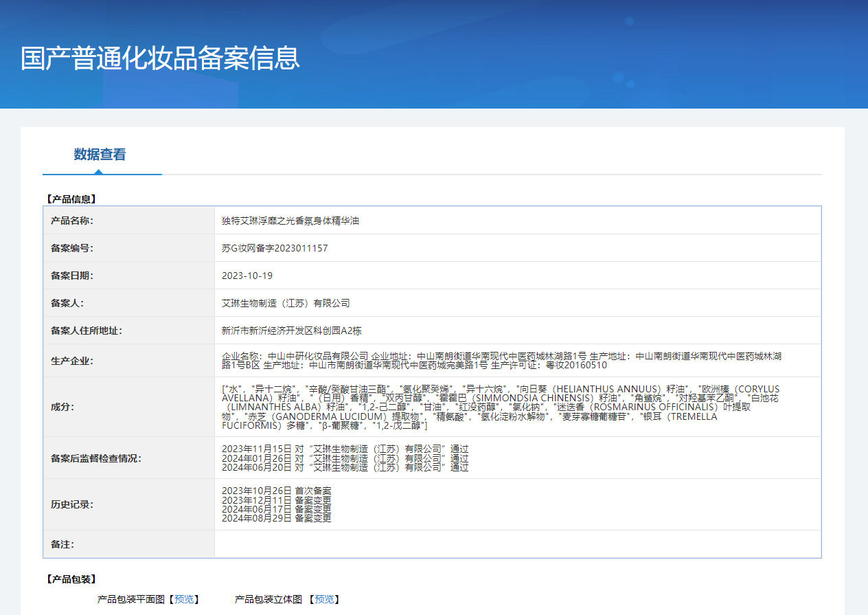
Task: Preview the 产品包装平面图 image
Action: coord(184,599)
